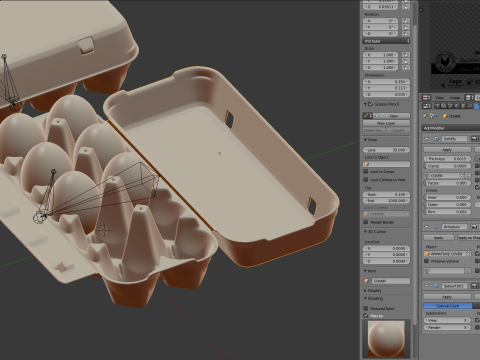Collapse the Shading panel
Screen dimensions: 480x360
[365, 298]
